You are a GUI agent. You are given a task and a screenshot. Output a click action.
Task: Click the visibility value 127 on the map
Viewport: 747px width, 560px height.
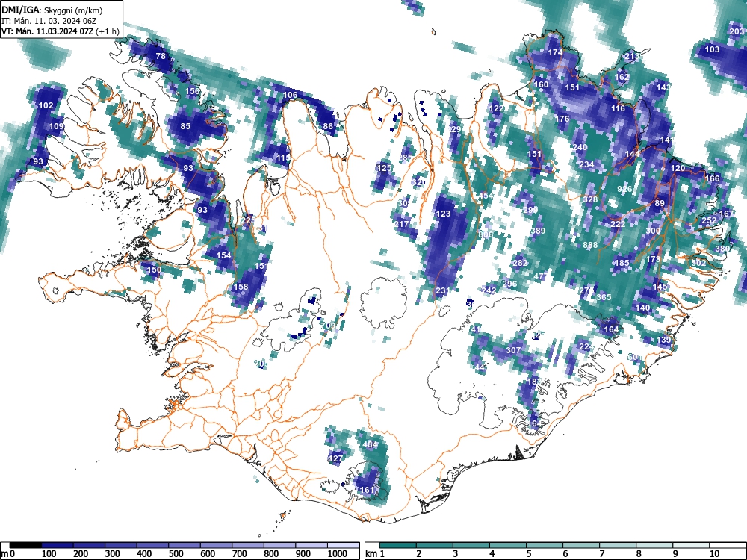335,459
